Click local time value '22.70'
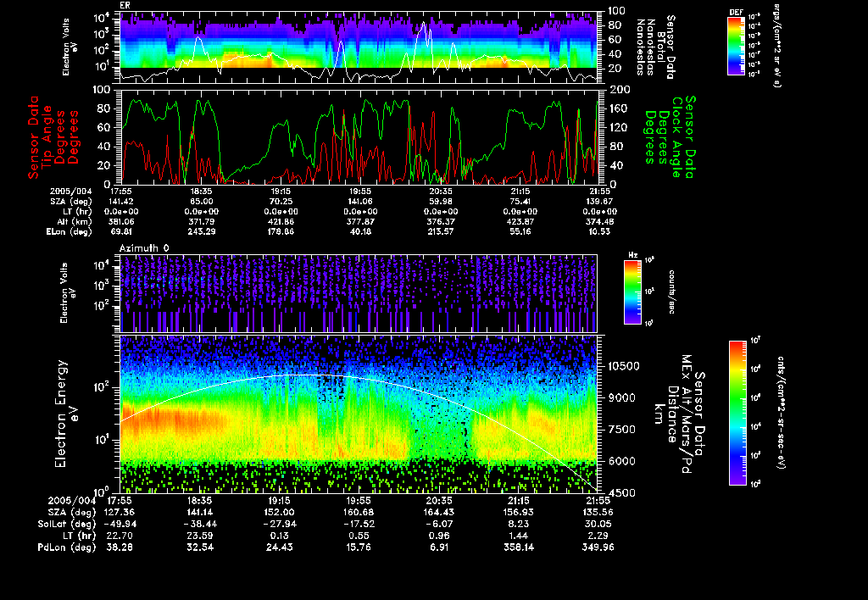868x600 pixels. tap(120, 536)
